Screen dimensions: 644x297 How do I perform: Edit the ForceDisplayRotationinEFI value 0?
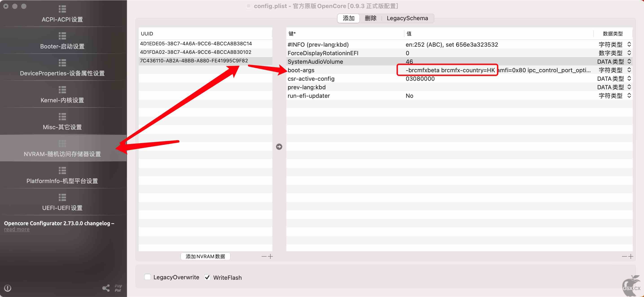(x=407, y=53)
